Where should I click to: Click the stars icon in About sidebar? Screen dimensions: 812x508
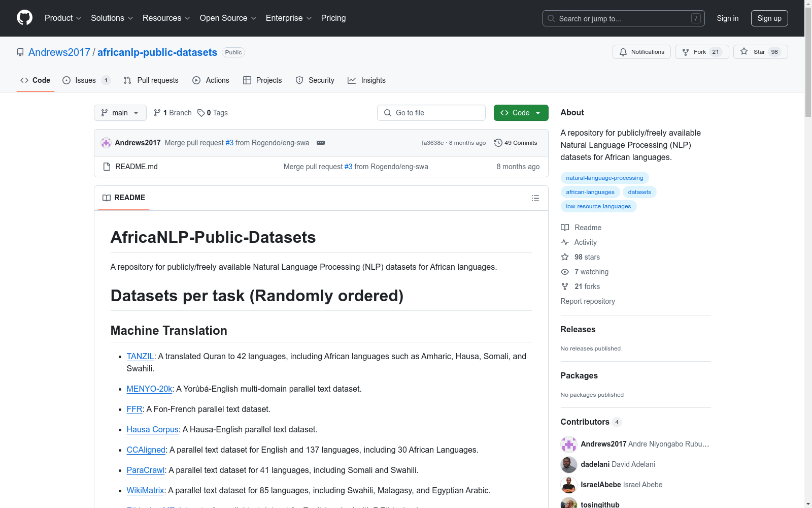[x=565, y=257]
